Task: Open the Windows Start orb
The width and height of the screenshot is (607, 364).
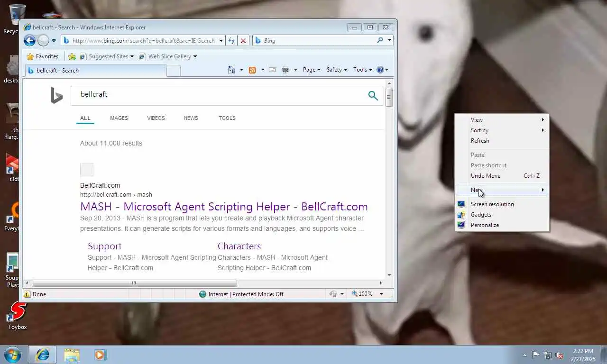Action: (x=12, y=355)
